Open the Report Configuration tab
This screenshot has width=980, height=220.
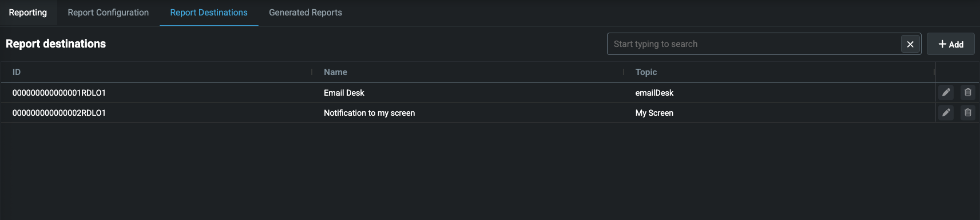click(x=108, y=13)
